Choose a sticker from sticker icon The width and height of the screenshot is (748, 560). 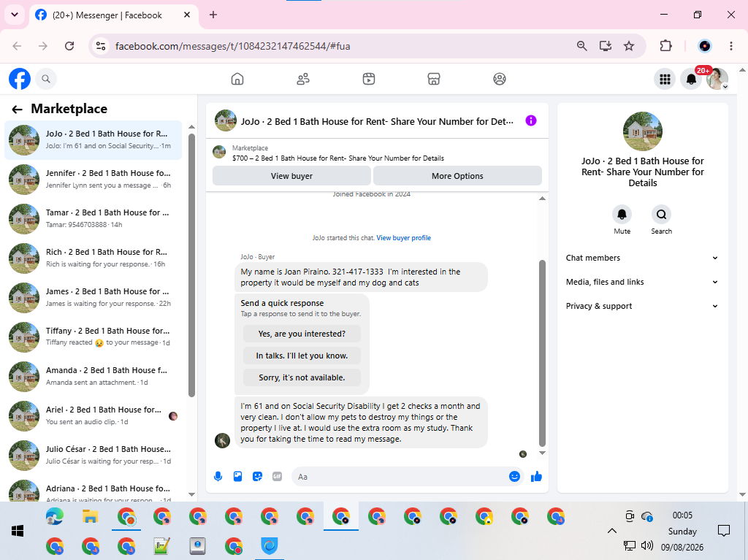(258, 476)
